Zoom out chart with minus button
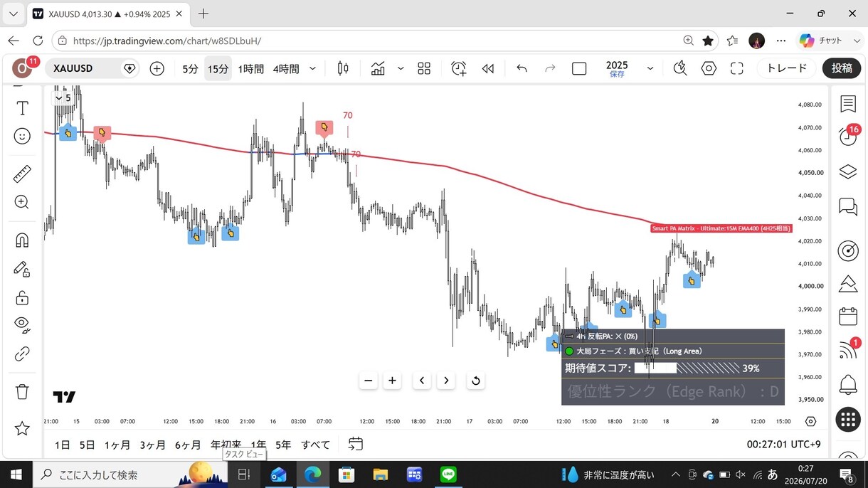The height and width of the screenshot is (488, 868). click(x=369, y=381)
